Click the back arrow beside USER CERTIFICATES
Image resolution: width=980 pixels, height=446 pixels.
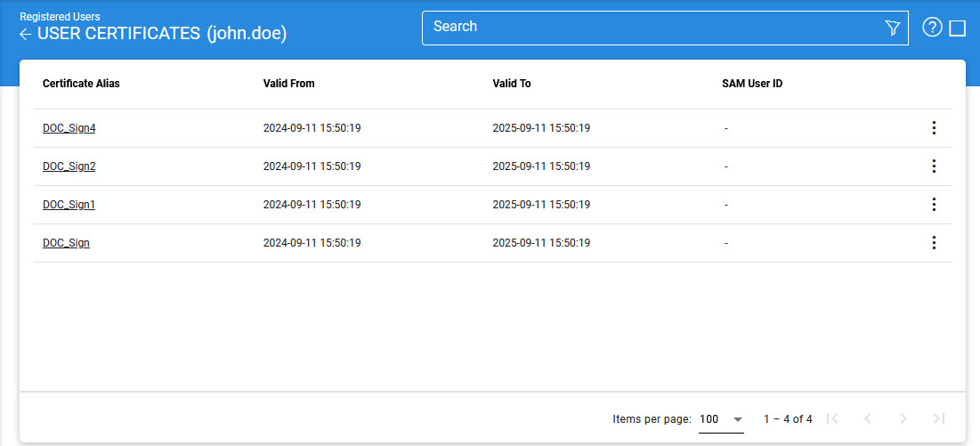[25, 35]
